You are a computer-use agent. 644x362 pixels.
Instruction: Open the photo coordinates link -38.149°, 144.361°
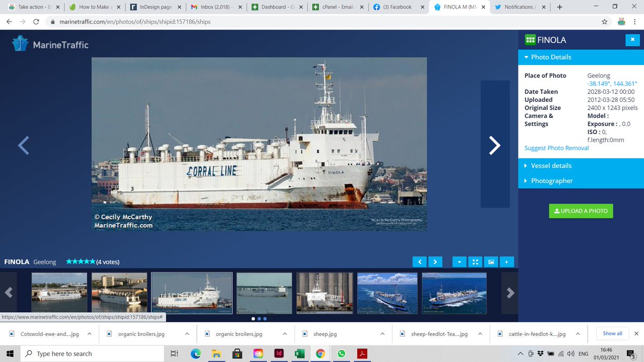[612, 84]
